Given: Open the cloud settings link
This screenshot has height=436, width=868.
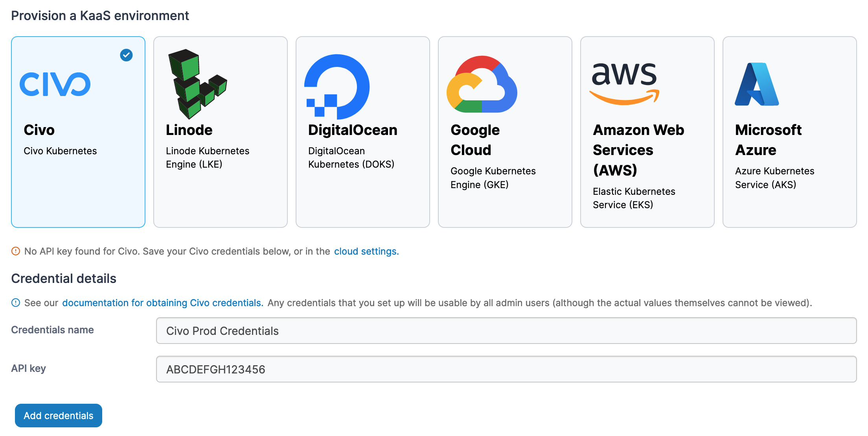Looking at the screenshot, I should point(366,251).
